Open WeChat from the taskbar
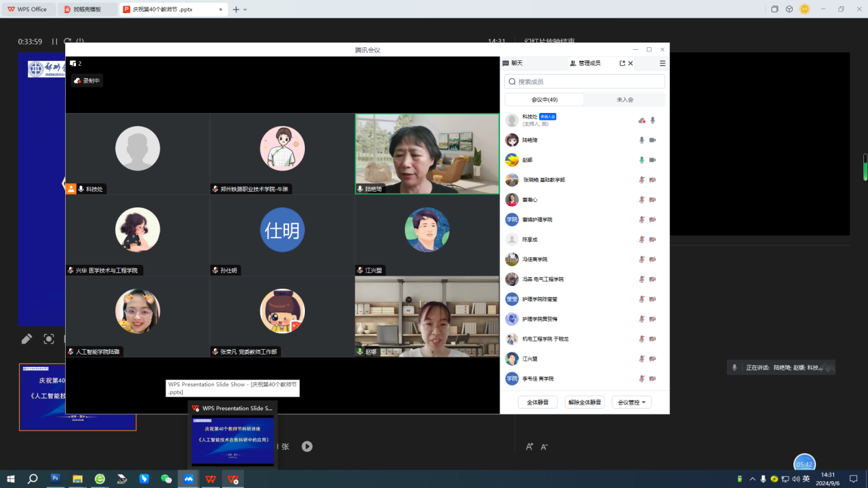868x488 pixels. tap(166, 479)
